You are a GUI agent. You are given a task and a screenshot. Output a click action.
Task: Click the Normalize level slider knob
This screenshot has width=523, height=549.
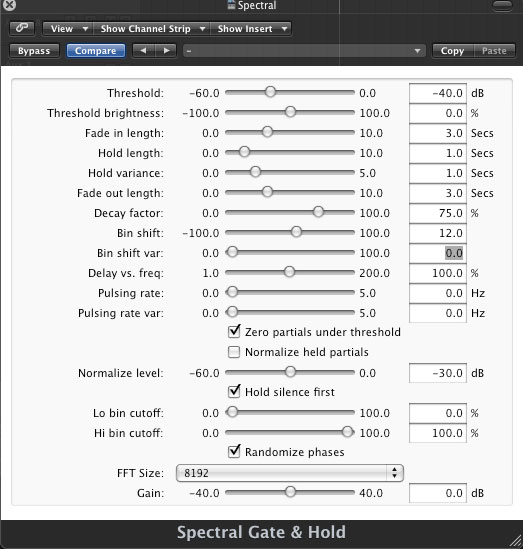click(x=290, y=372)
